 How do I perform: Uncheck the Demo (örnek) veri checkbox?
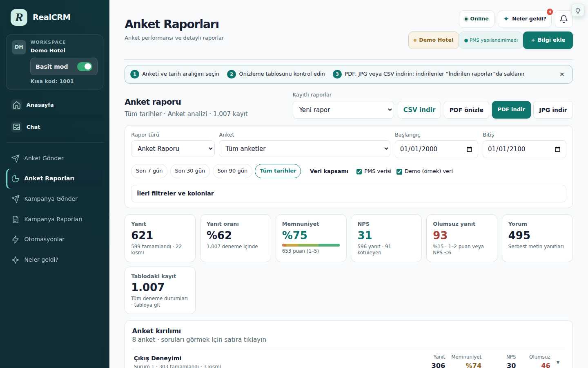399,172
